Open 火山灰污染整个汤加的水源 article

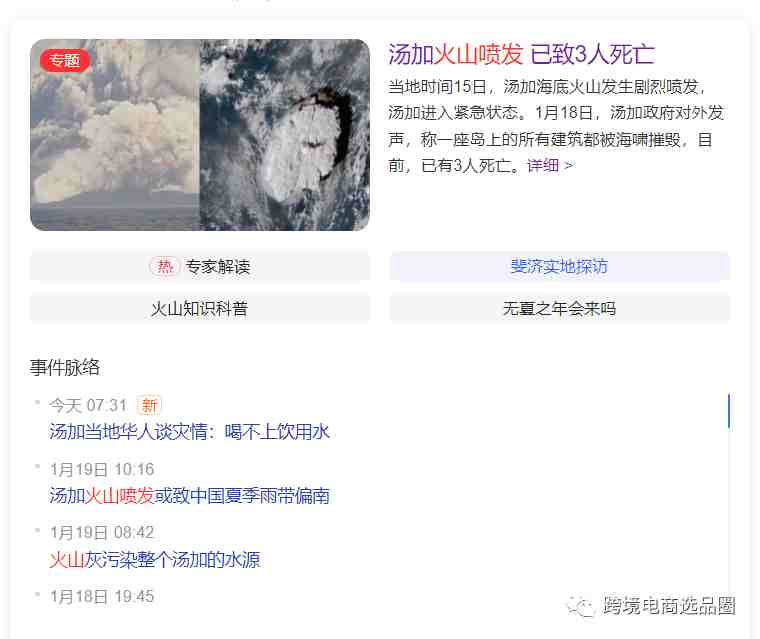pos(155,559)
